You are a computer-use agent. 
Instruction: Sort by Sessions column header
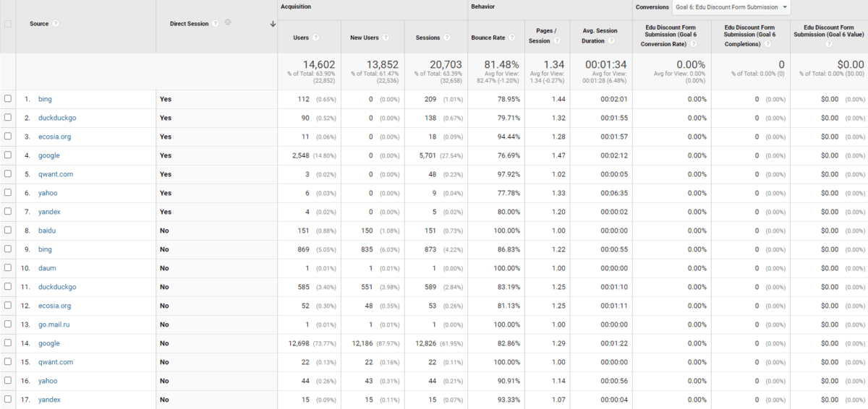coord(428,38)
